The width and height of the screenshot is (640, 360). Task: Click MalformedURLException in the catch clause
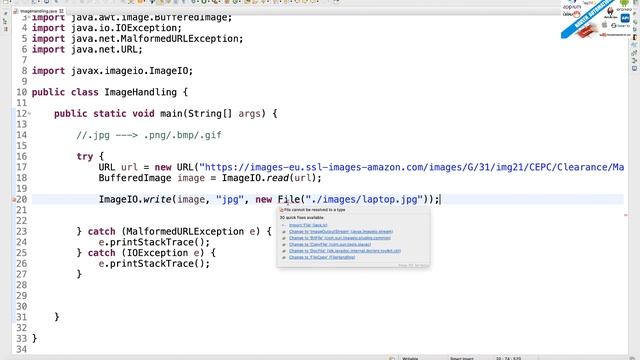(x=185, y=231)
